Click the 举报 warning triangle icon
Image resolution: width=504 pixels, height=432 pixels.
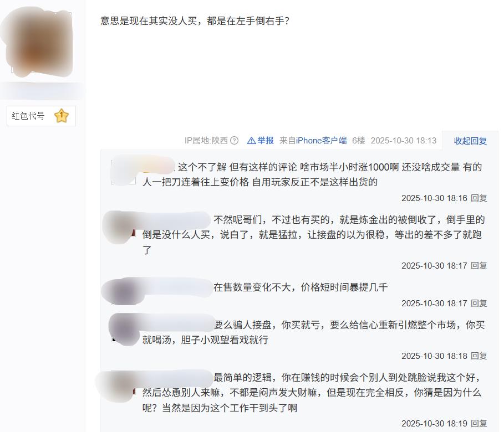[251, 140]
